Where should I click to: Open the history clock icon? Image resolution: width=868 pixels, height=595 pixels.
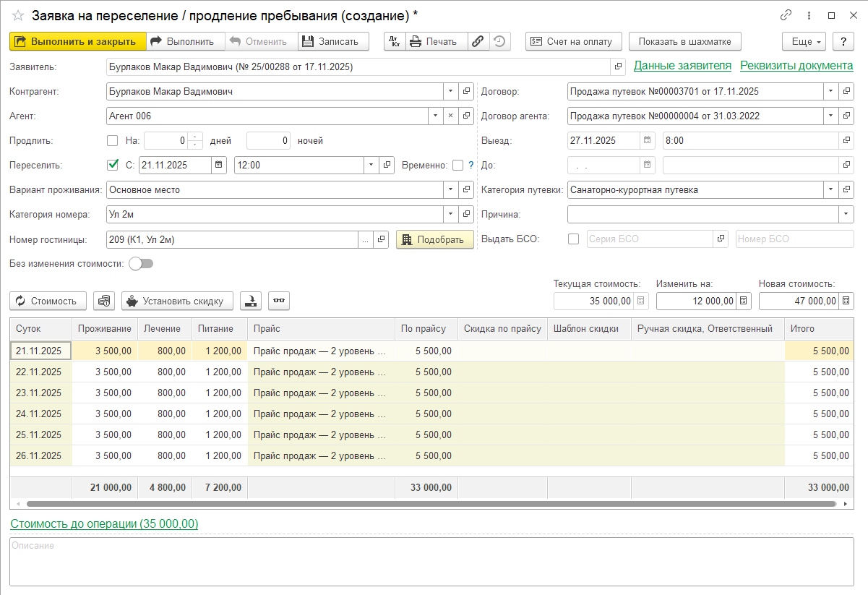click(x=499, y=41)
